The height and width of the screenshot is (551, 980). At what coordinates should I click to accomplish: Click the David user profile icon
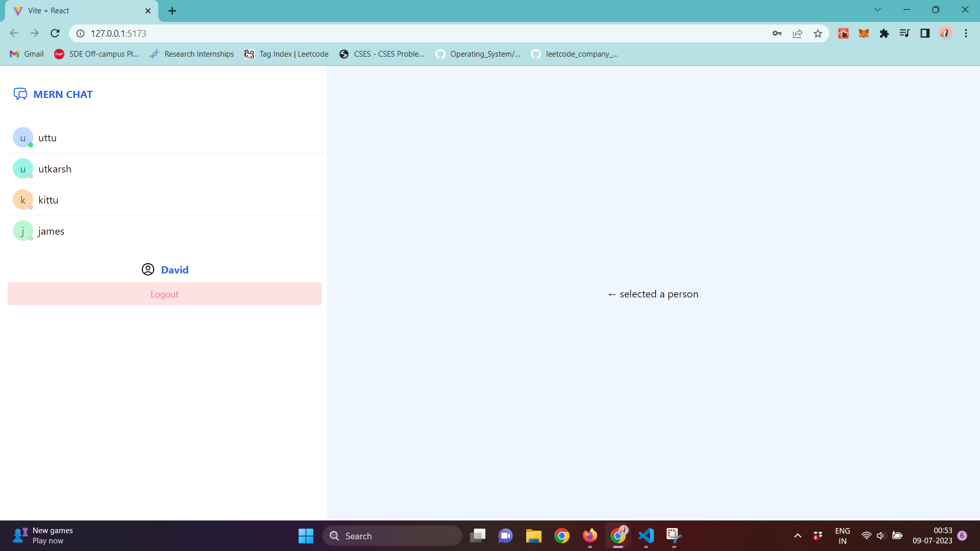148,269
